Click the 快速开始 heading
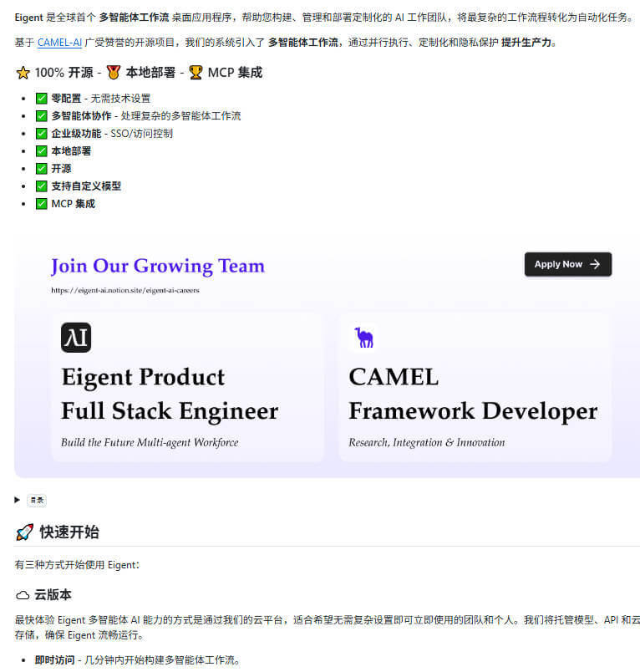This screenshot has height=672, width=640. point(69,532)
